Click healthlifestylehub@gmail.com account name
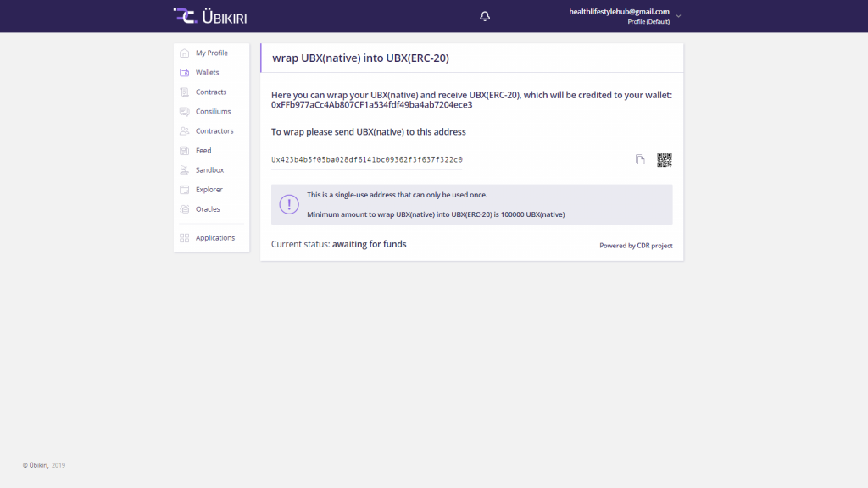 point(619,12)
